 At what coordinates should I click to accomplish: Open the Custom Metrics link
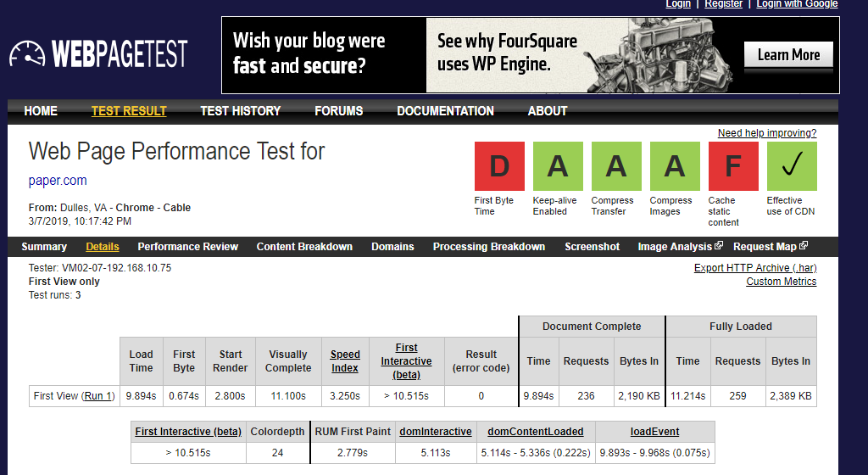pyautogui.click(x=781, y=282)
